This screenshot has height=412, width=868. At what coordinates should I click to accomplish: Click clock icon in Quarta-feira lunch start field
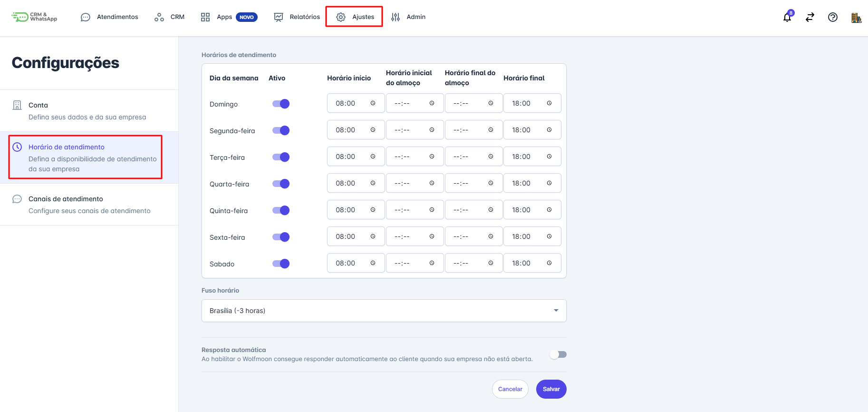(x=432, y=183)
